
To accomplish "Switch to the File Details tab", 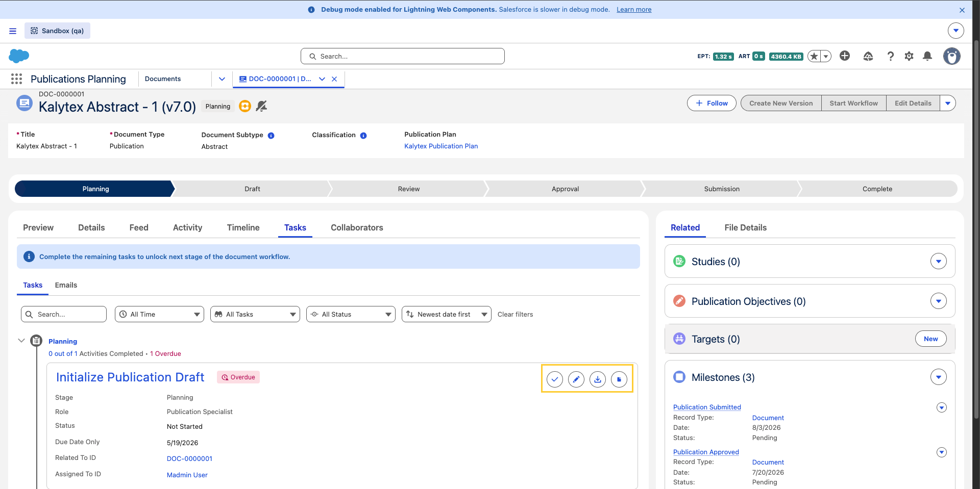I will (x=745, y=228).
